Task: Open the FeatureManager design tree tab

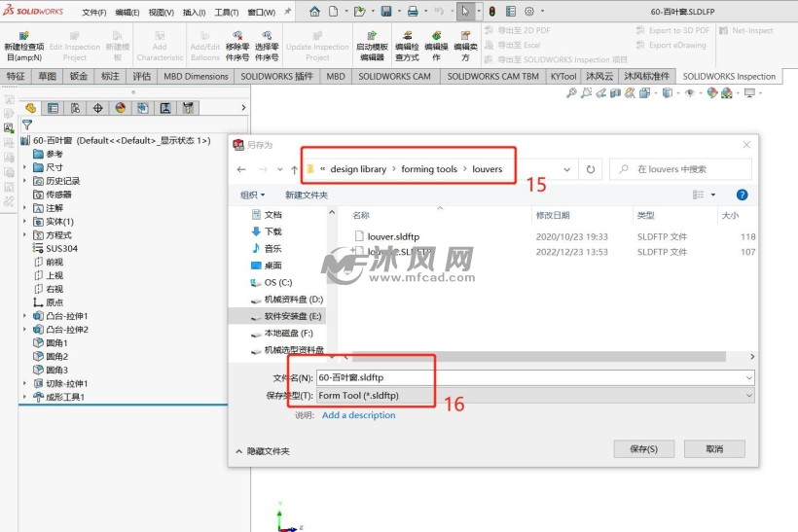Action: click(30, 108)
